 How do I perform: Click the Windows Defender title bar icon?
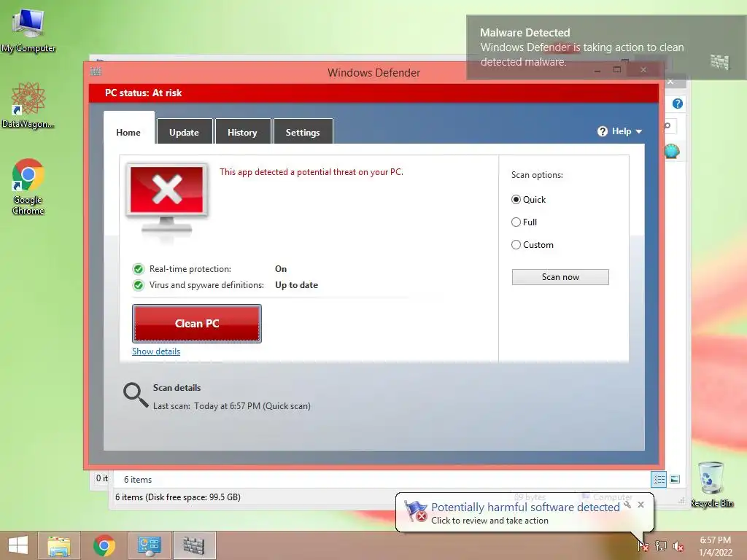pos(96,72)
